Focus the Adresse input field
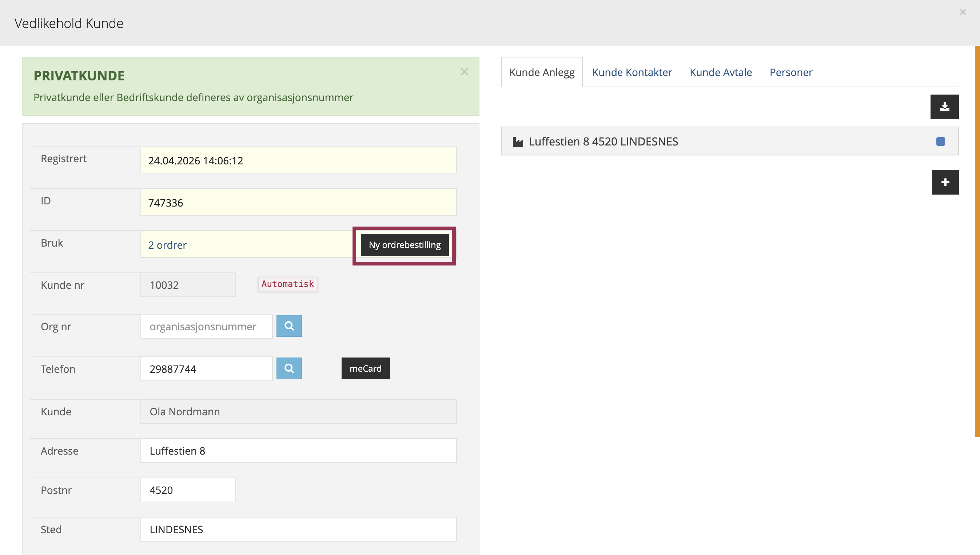The width and height of the screenshot is (980, 555). [x=298, y=451]
